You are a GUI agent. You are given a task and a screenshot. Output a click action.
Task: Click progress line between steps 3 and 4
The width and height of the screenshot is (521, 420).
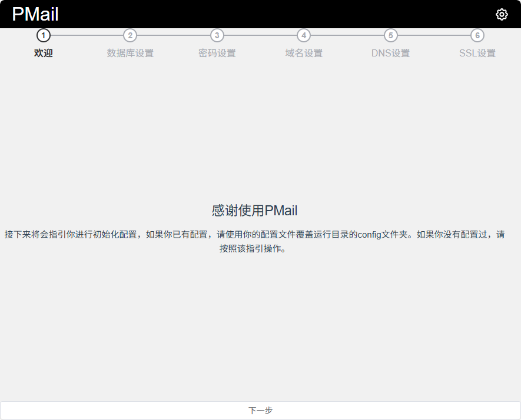260,35
